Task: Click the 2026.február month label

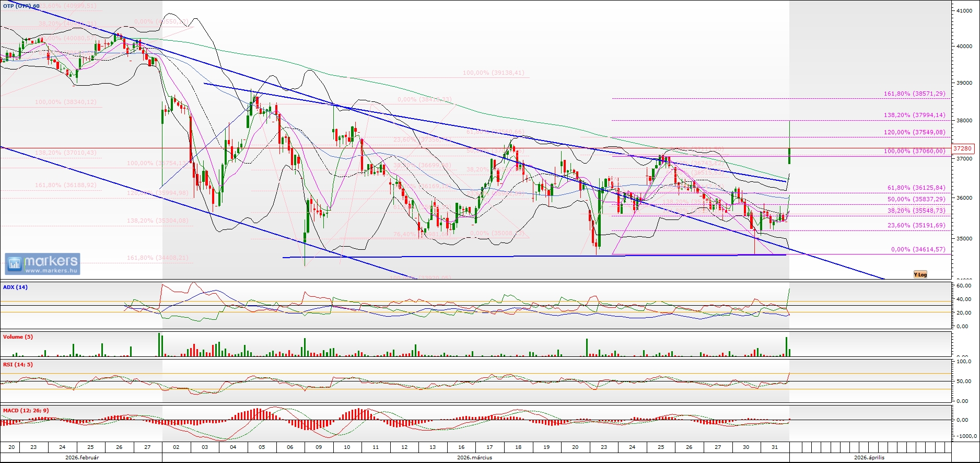Action: 82,458
